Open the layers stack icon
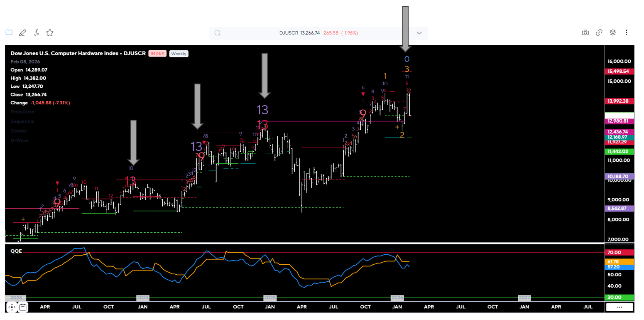This screenshot has height=320, width=644. point(612,32)
